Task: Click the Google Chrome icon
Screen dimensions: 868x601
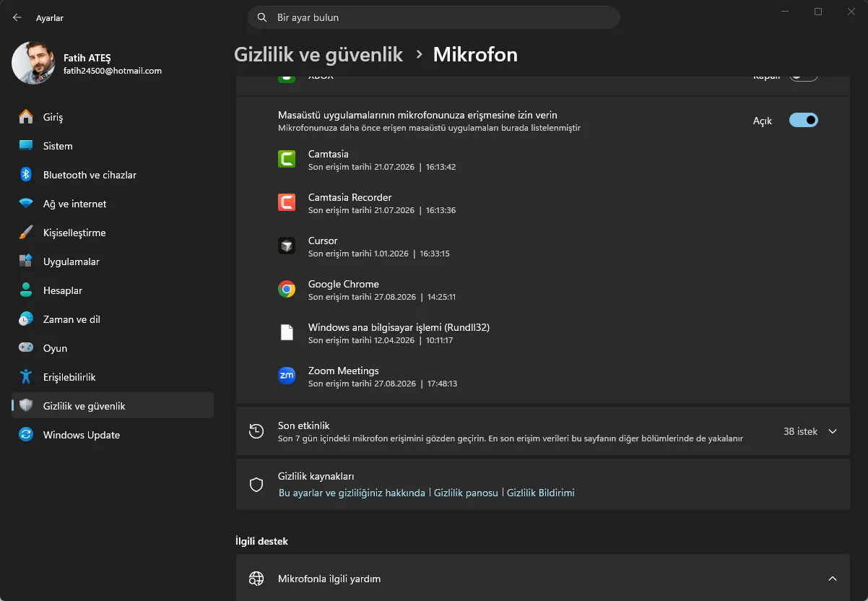Action: coord(287,290)
